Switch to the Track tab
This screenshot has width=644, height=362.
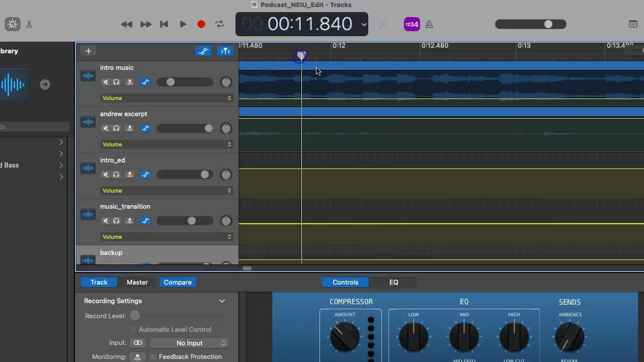pos(99,283)
